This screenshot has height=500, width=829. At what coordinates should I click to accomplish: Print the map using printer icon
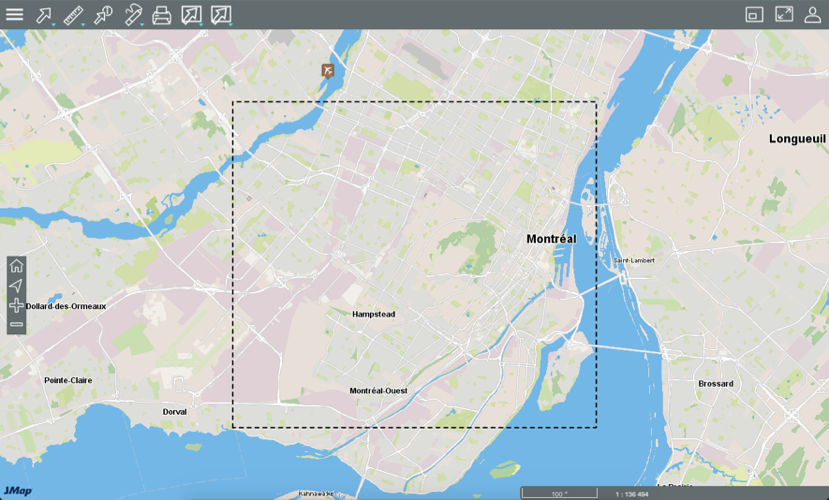coord(162,14)
